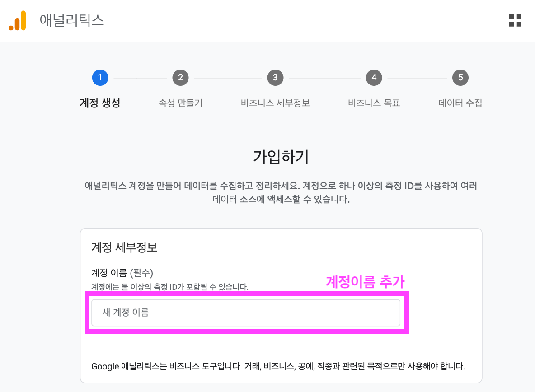
Task: Click the Google Analytics logo icon
Action: point(18,20)
